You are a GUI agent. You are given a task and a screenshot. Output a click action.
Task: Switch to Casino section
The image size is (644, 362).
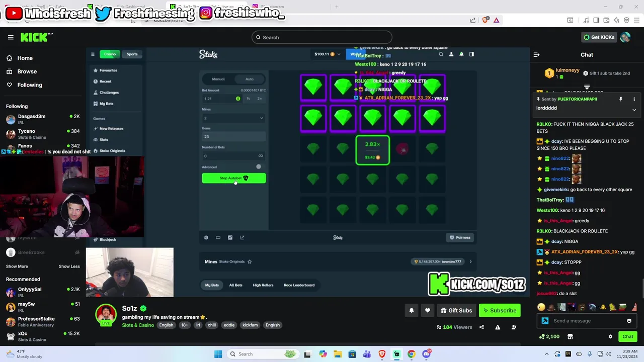[x=110, y=54]
